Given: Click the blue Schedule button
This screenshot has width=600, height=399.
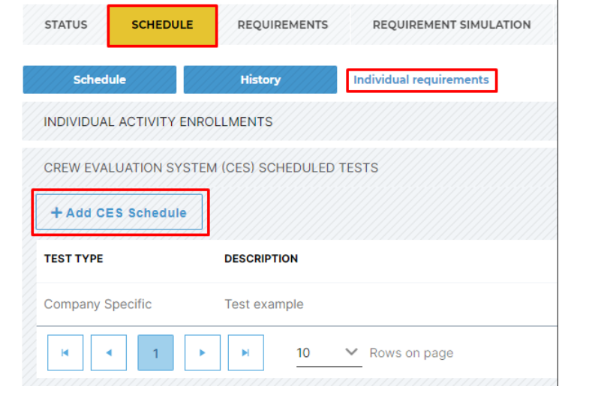Looking at the screenshot, I should pos(99,80).
